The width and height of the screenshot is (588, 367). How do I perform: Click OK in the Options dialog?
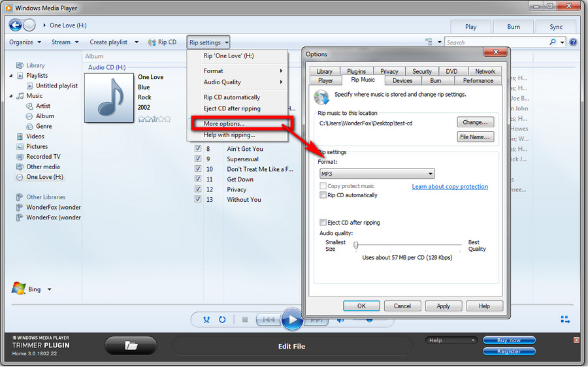[361, 306]
